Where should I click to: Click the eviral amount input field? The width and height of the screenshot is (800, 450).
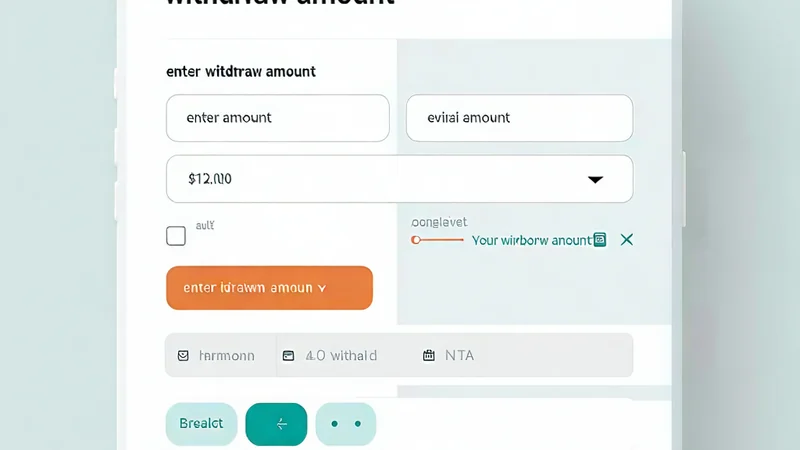(x=519, y=118)
